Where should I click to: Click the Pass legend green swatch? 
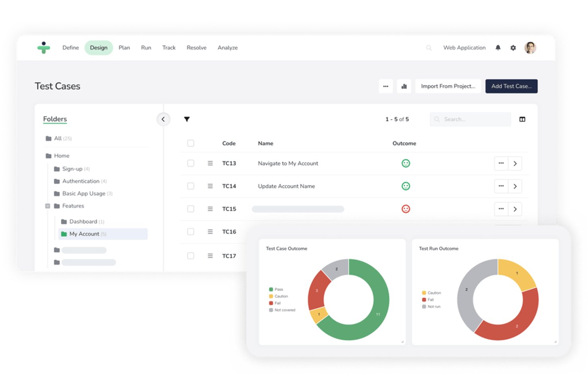[271, 290]
